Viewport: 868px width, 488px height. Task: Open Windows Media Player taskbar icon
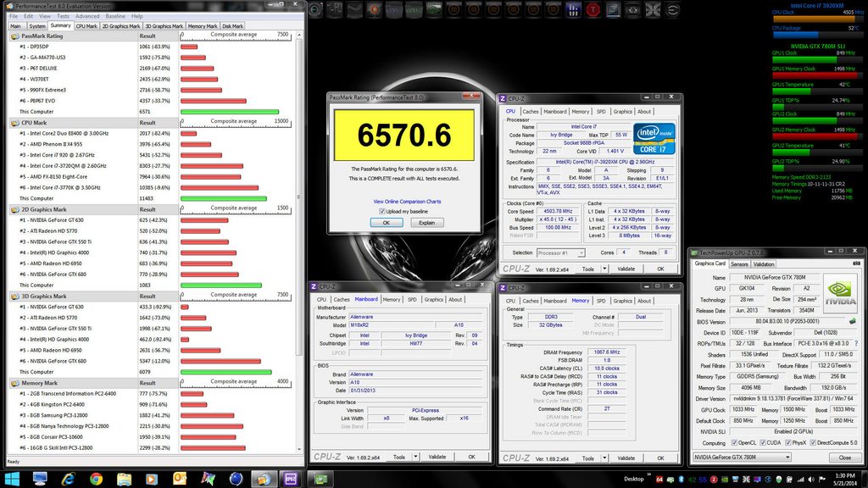click(x=152, y=479)
